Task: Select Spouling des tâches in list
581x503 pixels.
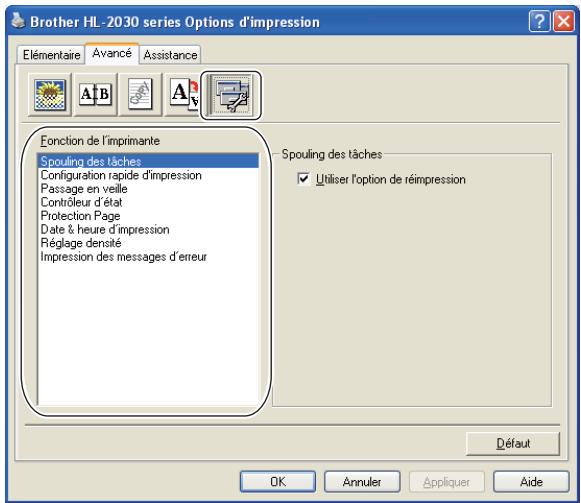Action: [148, 161]
